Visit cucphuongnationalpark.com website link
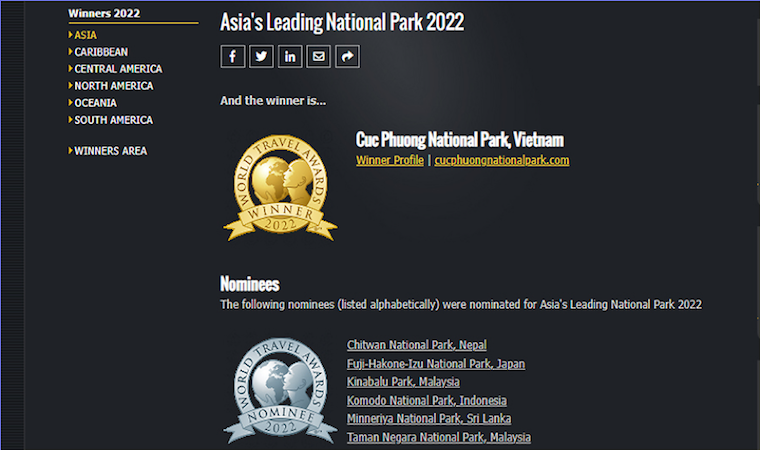 [501, 160]
